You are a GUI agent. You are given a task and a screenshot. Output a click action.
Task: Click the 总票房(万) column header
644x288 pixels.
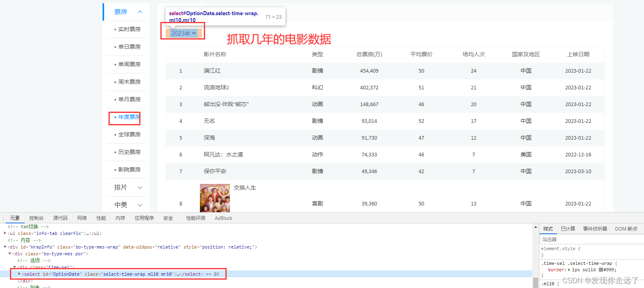tap(369, 54)
